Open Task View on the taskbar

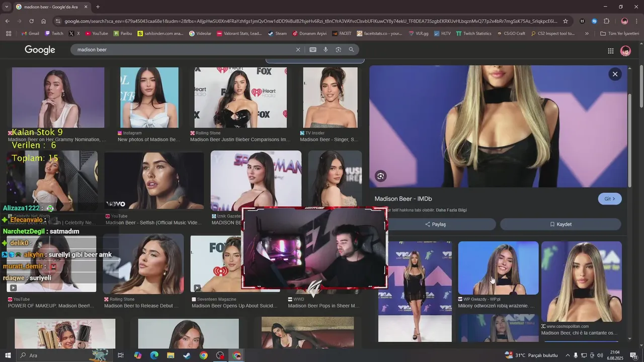(121, 355)
